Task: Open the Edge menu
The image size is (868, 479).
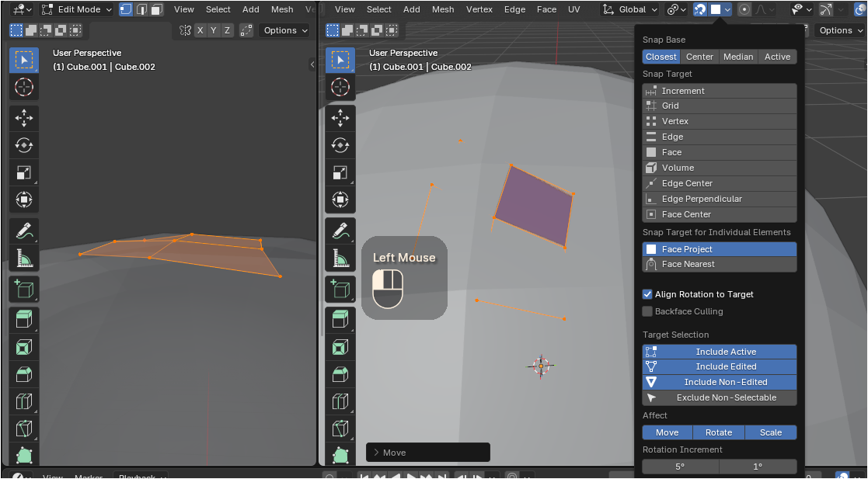Action: [515, 9]
